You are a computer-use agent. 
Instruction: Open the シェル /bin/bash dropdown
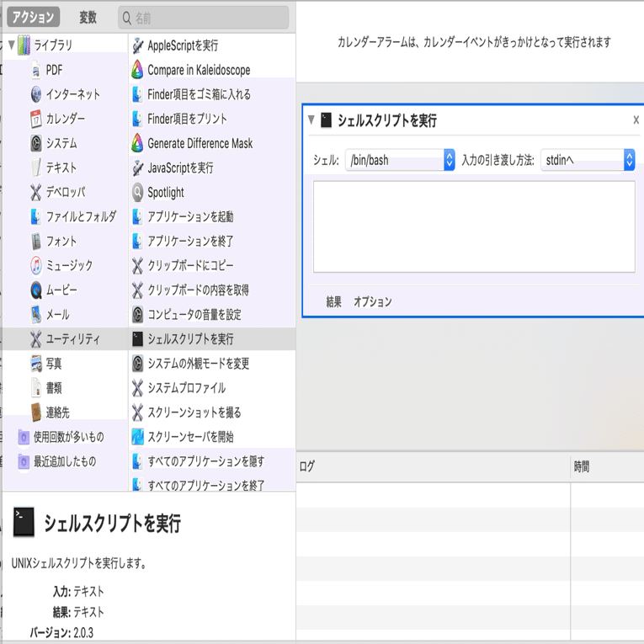(x=400, y=160)
